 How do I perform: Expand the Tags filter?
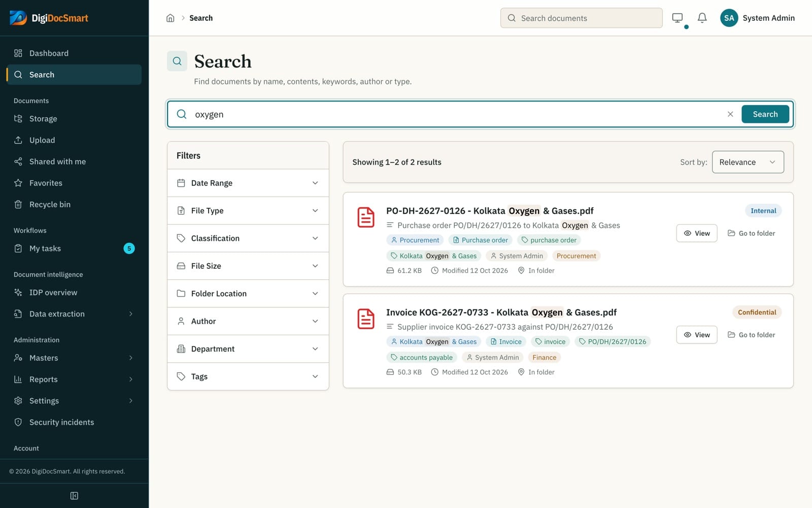click(x=248, y=376)
